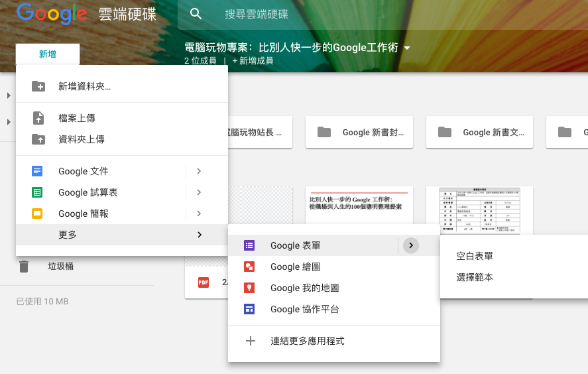Click the trash can icon
Viewport: 588px width, 374px height.
pyautogui.click(x=24, y=267)
